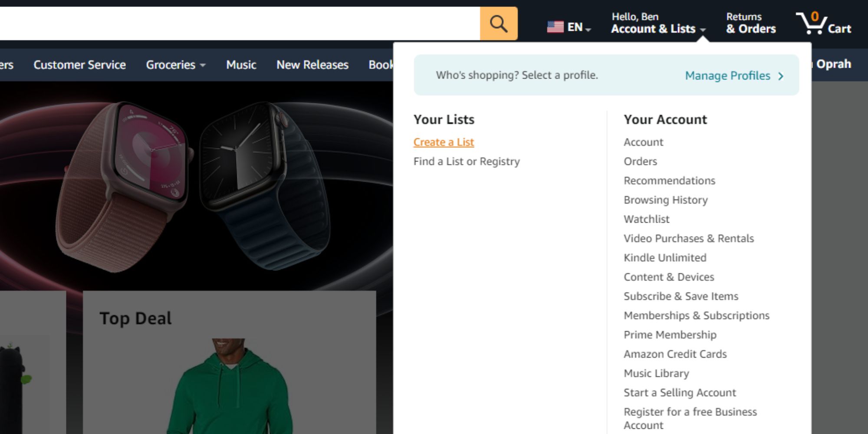Open Kindle Unlimited

[664, 257]
